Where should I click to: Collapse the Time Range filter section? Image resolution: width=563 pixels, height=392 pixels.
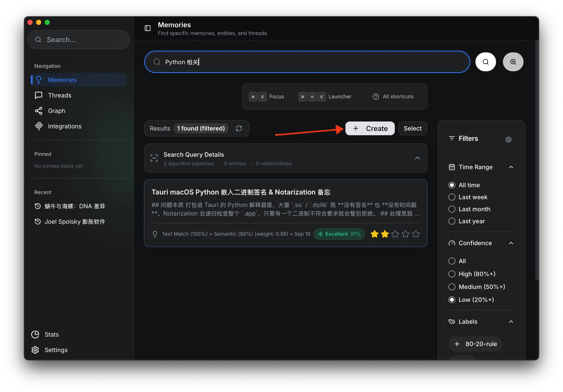[511, 167]
